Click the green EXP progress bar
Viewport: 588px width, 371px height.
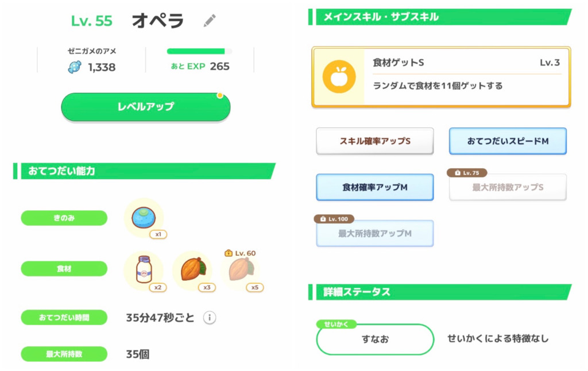[x=199, y=51]
